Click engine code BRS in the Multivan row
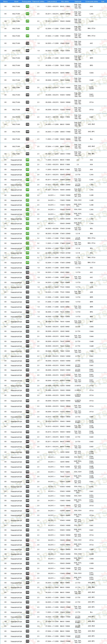 [x=91, y=65]
